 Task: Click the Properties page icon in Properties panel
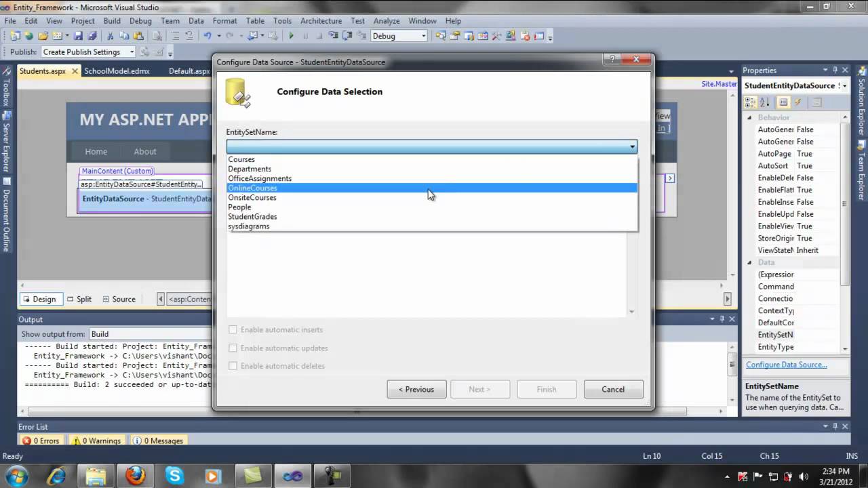(x=783, y=102)
